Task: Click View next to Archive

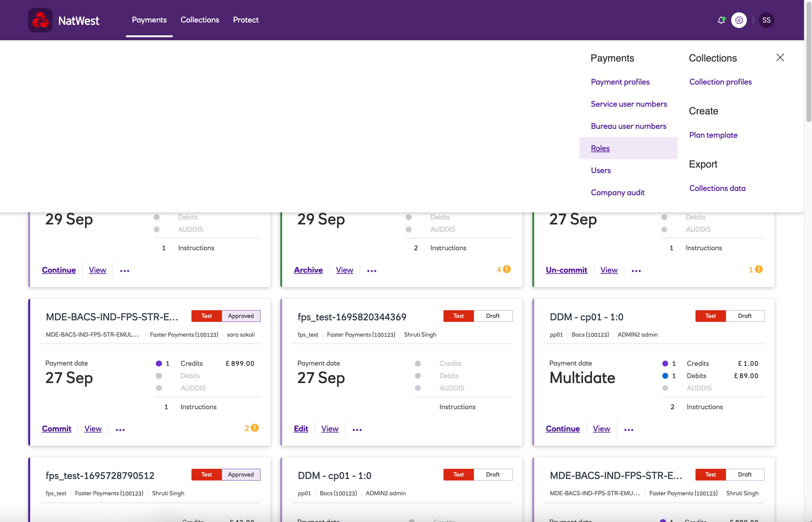Action: (x=344, y=270)
